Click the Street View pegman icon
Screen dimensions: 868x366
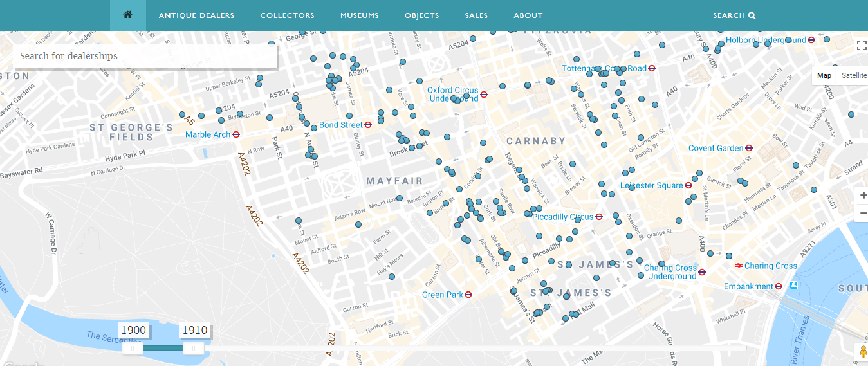(862, 352)
